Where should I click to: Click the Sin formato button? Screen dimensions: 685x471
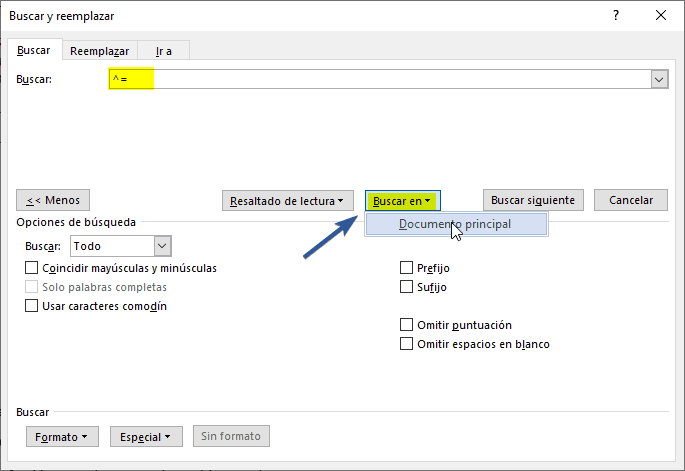[x=232, y=436]
